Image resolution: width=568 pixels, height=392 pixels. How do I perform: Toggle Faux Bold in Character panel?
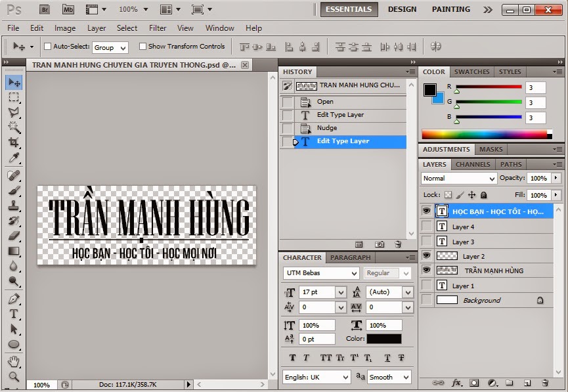coord(292,358)
